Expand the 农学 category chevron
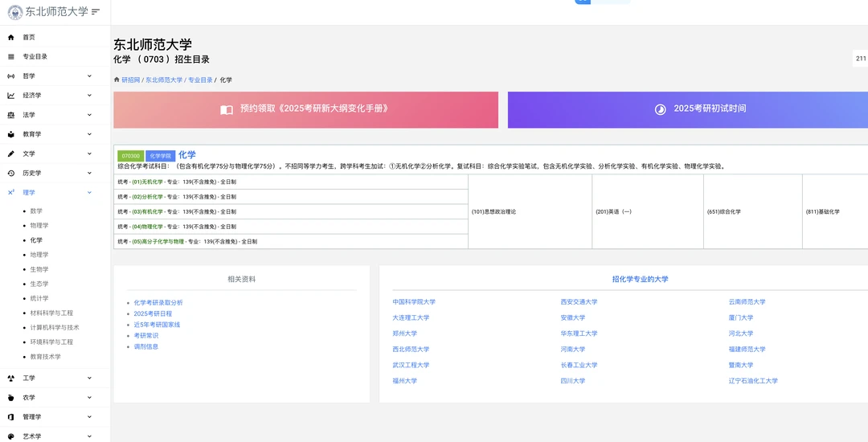 coord(90,398)
